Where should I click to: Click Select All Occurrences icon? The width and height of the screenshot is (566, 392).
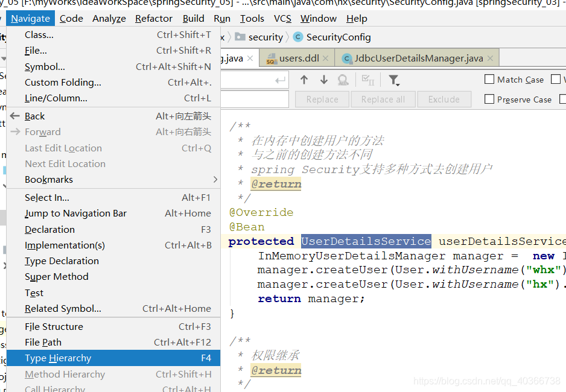[x=368, y=80]
